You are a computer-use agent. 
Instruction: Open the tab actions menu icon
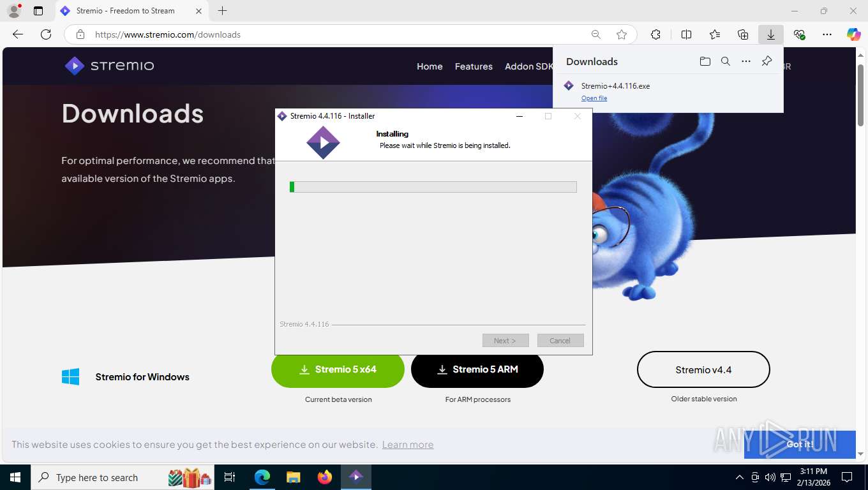click(38, 11)
